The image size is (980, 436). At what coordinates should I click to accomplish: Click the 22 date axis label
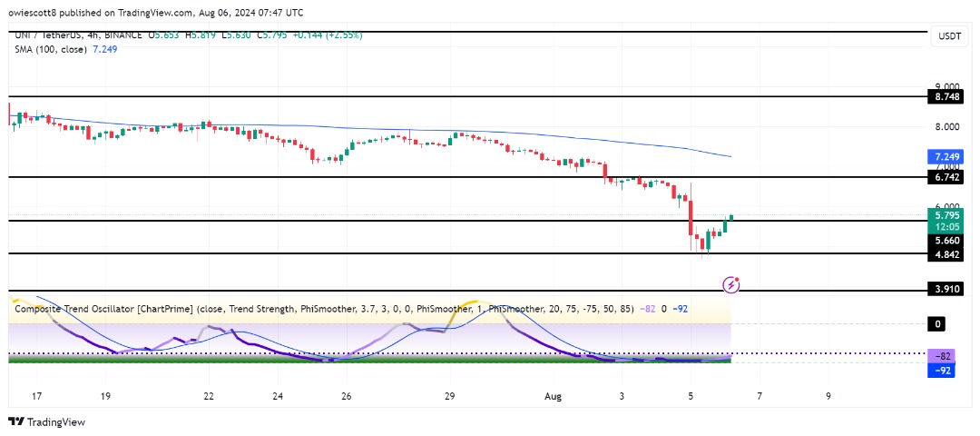tap(208, 396)
